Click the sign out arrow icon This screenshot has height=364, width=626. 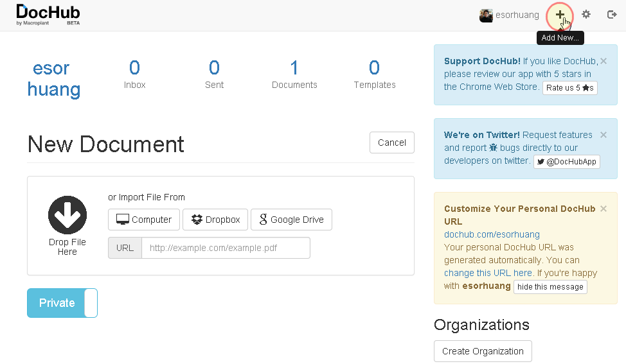tap(612, 15)
